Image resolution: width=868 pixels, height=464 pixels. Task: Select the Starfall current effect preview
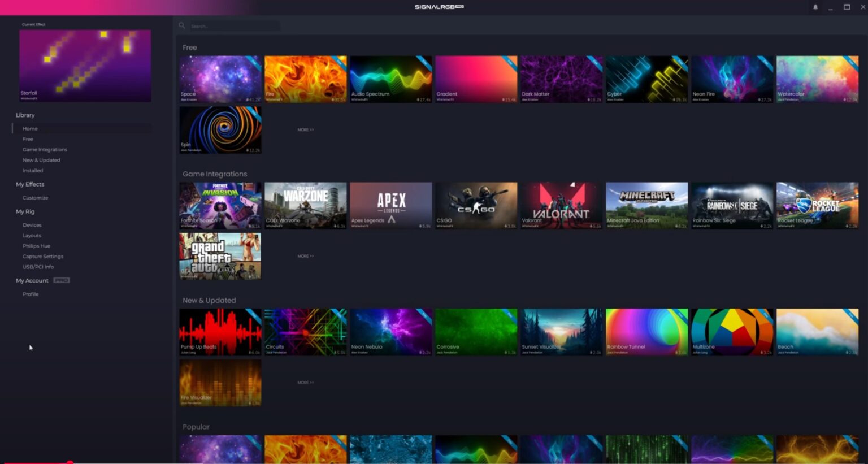pos(85,65)
